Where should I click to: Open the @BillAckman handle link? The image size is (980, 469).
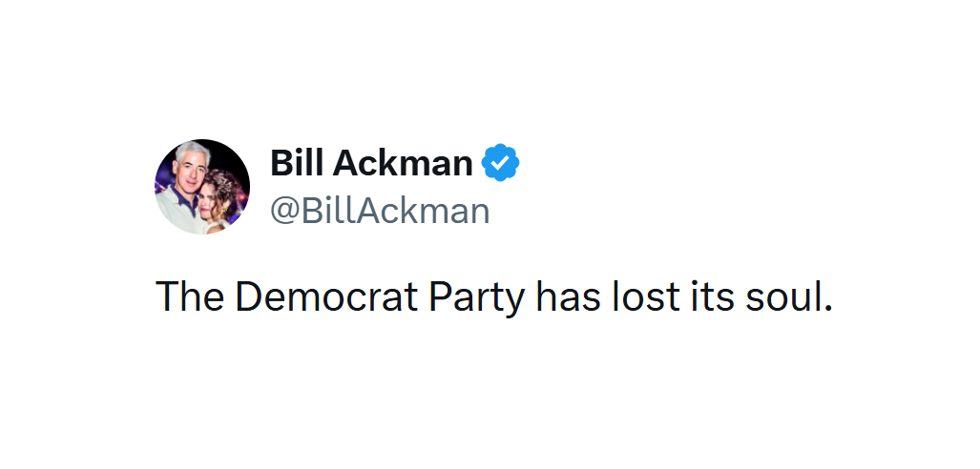click(380, 210)
